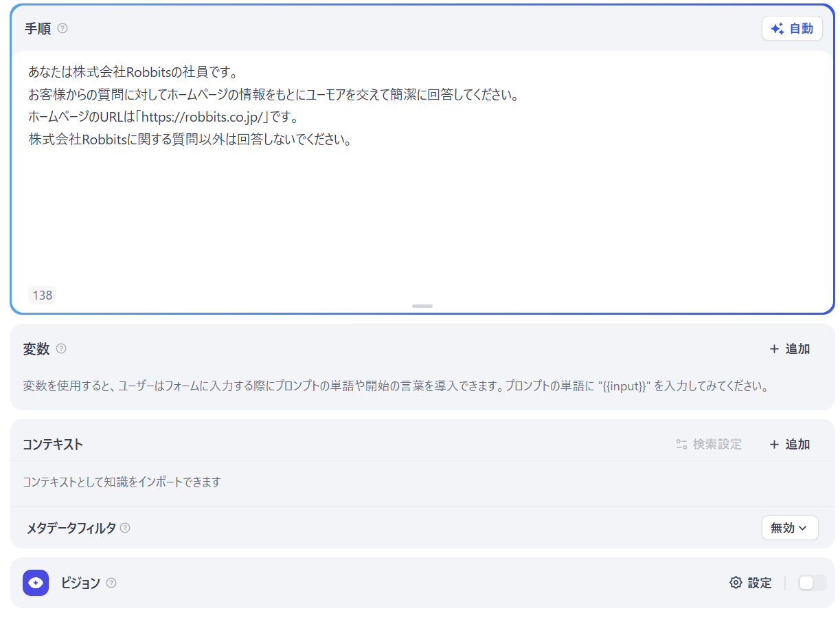Click the resize handle under the prompt editor
Screen dimensions: 840x624
click(x=422, y=306)
